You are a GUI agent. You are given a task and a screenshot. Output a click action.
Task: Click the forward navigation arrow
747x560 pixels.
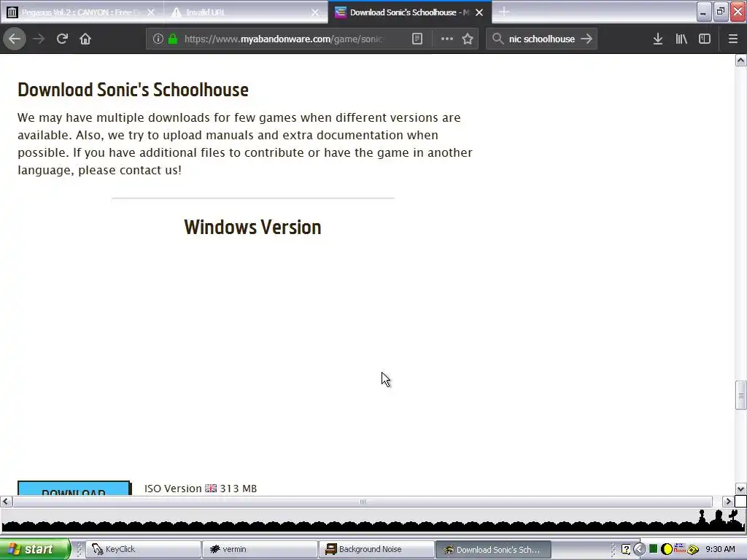coord(39,39)
